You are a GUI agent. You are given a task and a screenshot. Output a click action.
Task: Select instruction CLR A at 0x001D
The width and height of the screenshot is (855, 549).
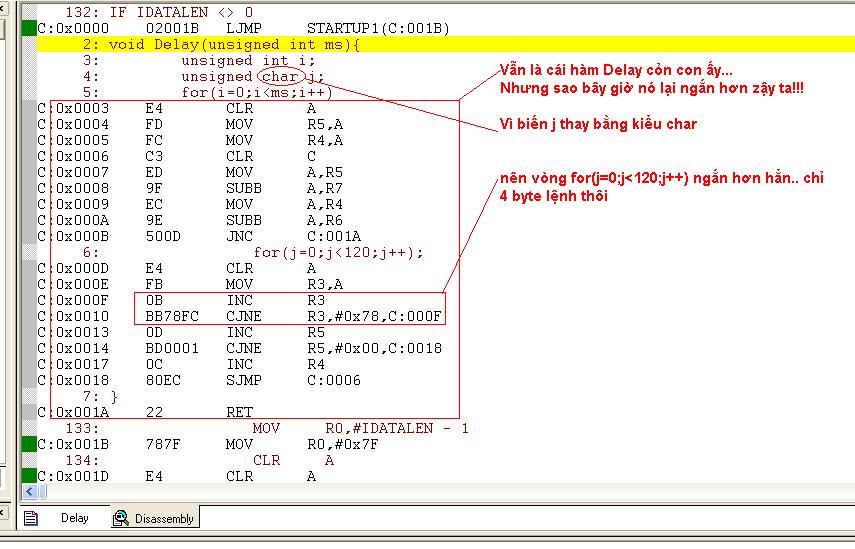click(x=177, y=476)
